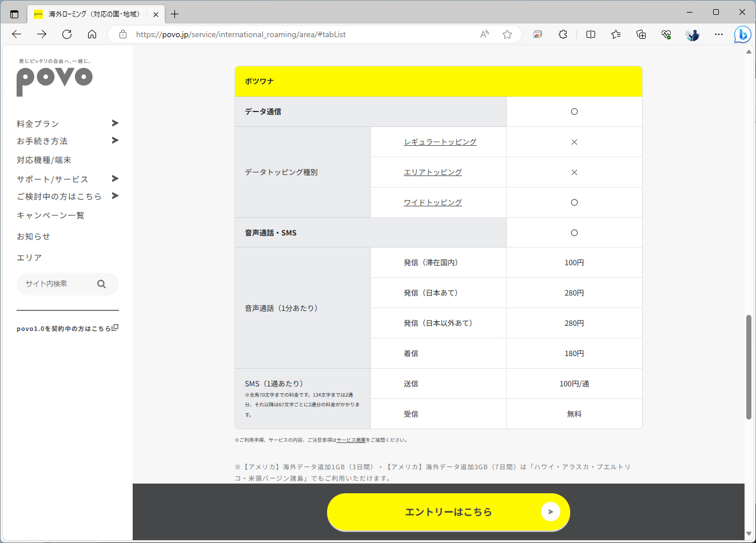Open お知らせ in the sidebar
Screen dimensions: 756x543
click(33, 236)
